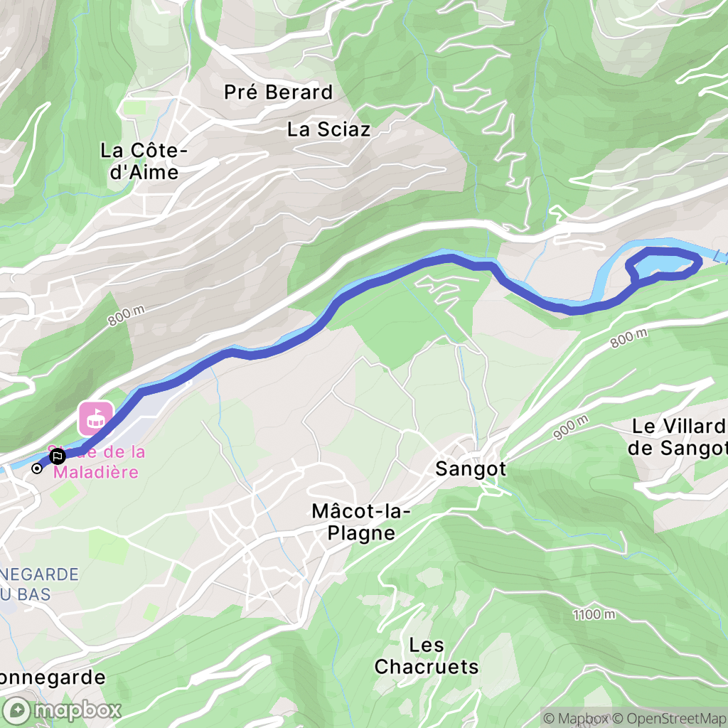Open the Mapbox attribution link
The width and height of the screenshot is (728, 728).
coord(575,718)
